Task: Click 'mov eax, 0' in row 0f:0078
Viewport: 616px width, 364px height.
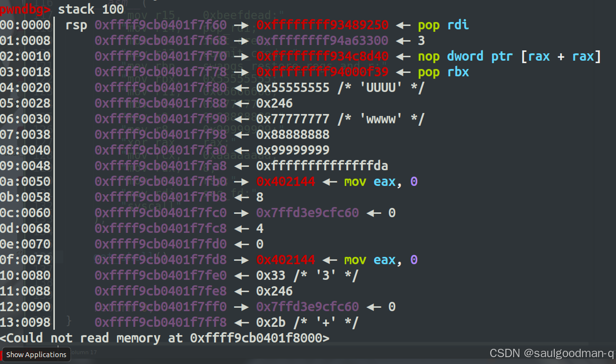Action: pyautogui.click(x=381, y=260)
